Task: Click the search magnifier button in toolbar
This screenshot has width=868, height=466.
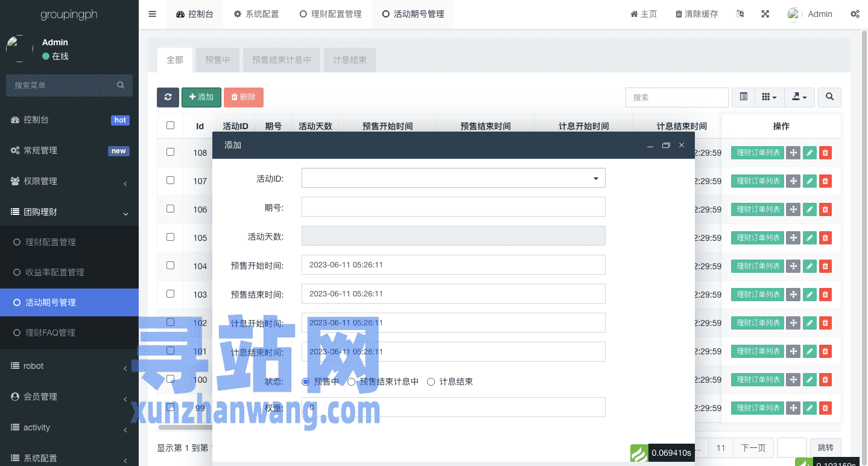Action: (x=830, y=97)
